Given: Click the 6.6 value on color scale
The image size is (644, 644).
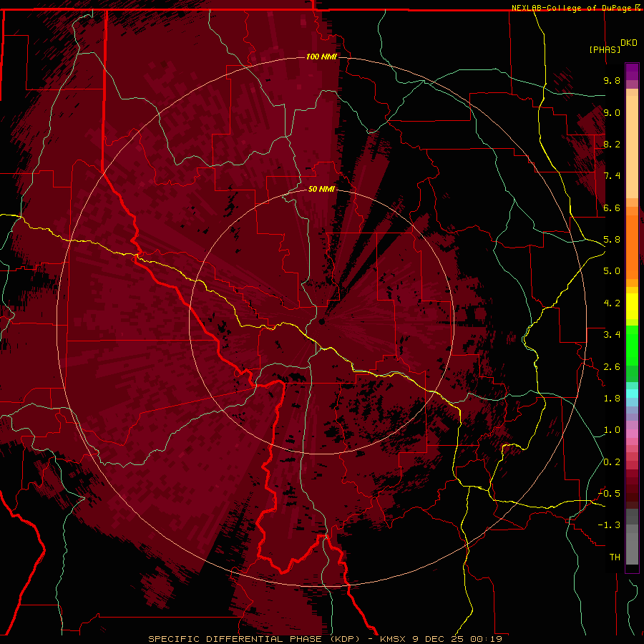Looking at the screenshot, I should point(612,208).
